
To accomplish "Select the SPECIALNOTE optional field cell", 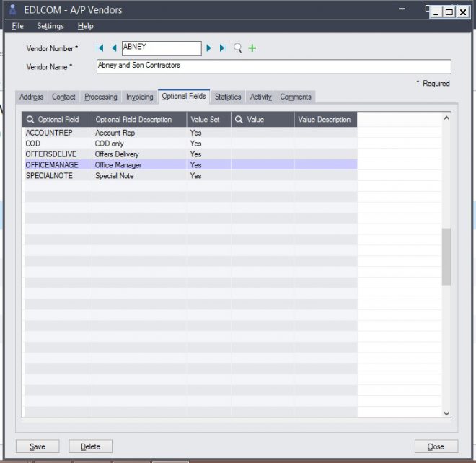I will coord(58,176).
